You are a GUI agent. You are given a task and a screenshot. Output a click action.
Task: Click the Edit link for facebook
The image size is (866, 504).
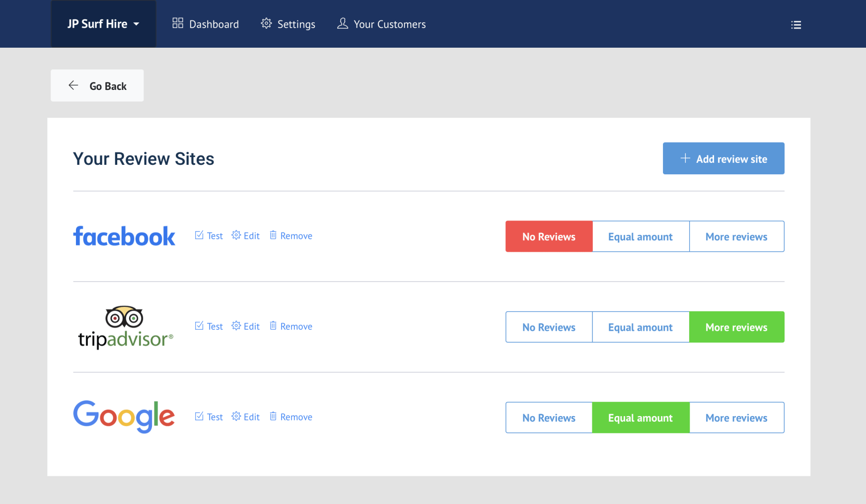click(246, 236)
